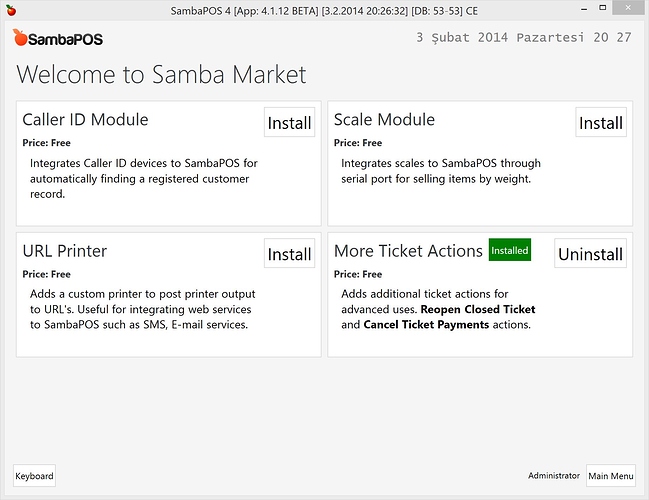Select the Scale Module title
This screenshot has height=500, width=649.
[384, 120]
